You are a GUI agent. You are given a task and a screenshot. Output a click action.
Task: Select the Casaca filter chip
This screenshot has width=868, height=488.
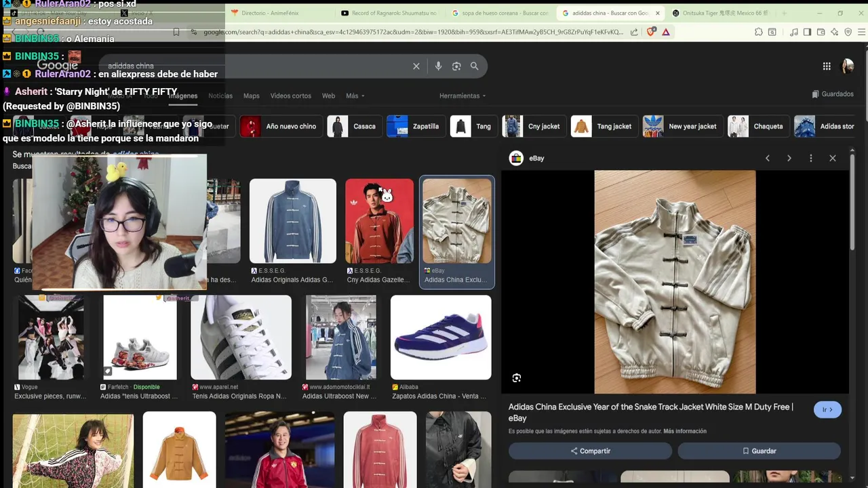(x=353, y=126)
